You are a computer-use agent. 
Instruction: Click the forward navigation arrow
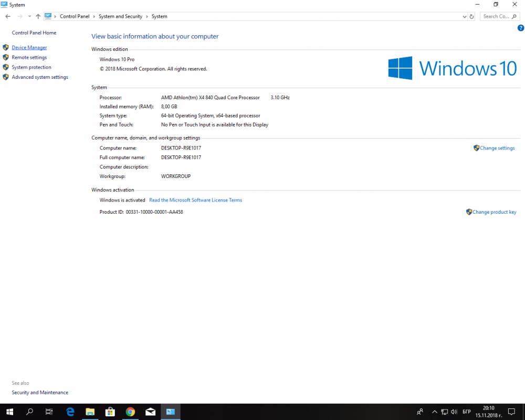(x=20, y=16)
